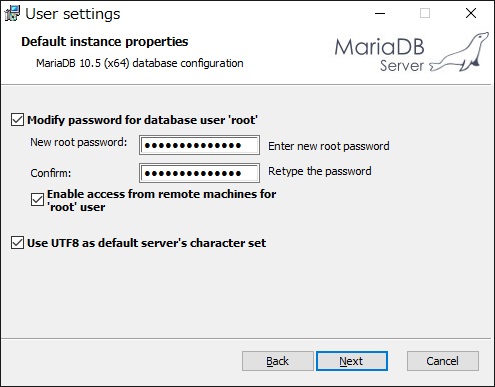495x387 pixels.
Task: Click into the Confirm password field
Action: [199, 173]
